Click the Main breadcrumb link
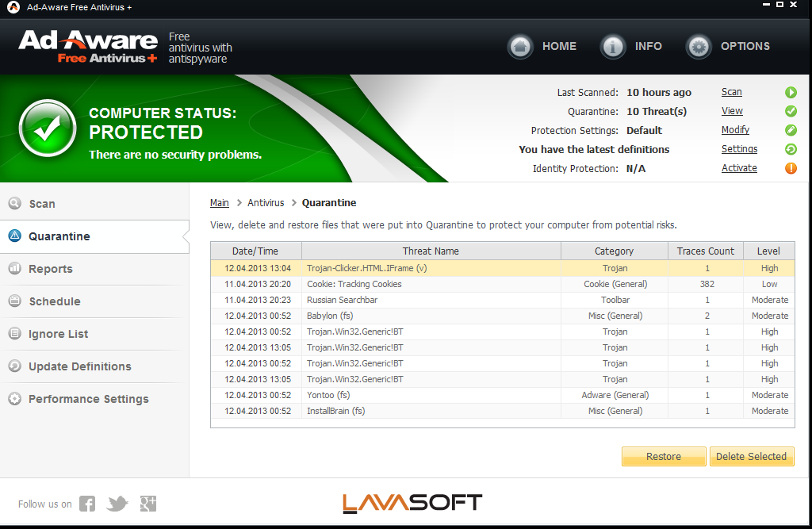812x529 pixels. point(220,202)
